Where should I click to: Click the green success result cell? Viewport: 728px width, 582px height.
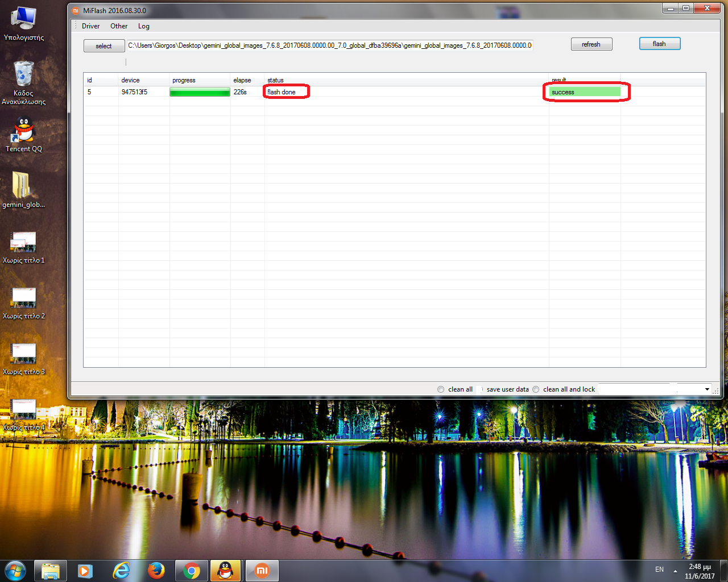[x=585, y=92]
